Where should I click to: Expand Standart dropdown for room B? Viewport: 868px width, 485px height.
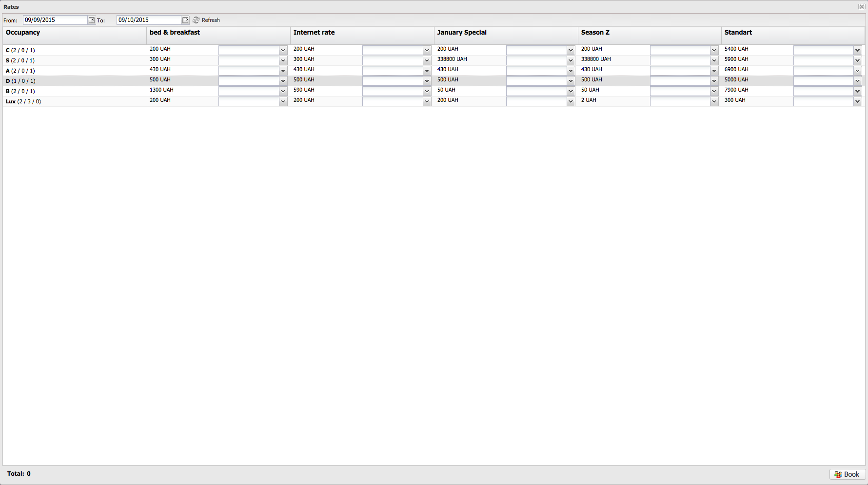pyautogui.click(x=857, y=91)
